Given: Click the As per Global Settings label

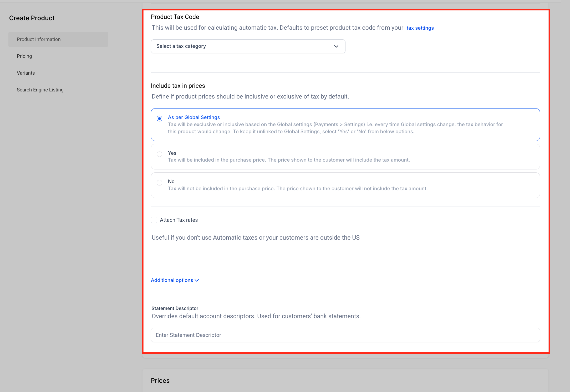Looking at the screenshot, I should click(194, 117).
